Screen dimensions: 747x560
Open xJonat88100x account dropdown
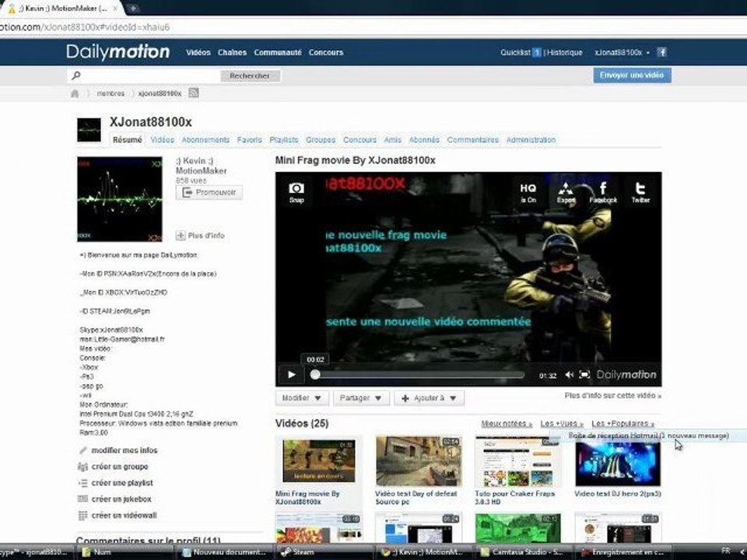click(622, 52)
